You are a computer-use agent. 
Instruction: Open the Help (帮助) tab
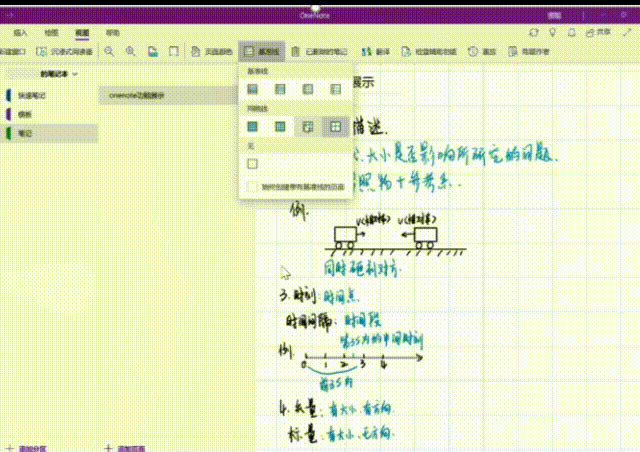tap(113, 33)
